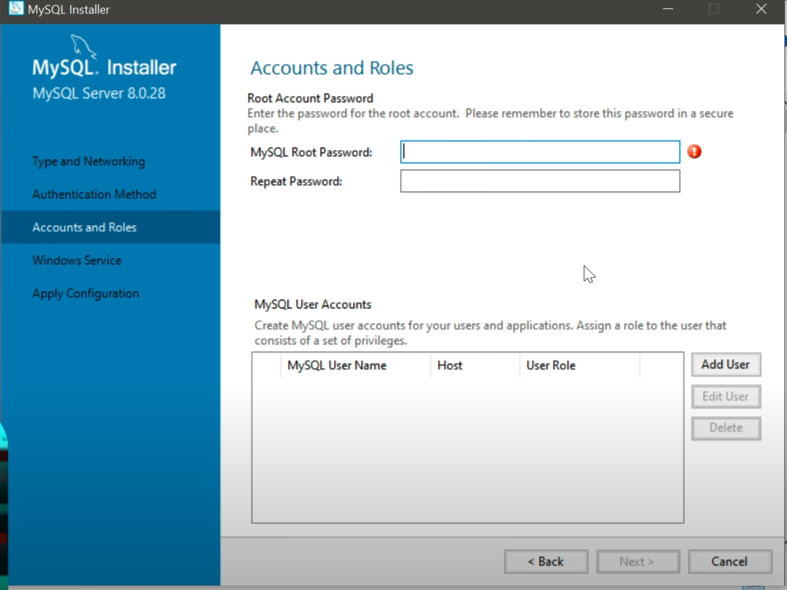Click the MySQL User Accounts label
The width and height of the screenshot is (787, 590).
313,305
